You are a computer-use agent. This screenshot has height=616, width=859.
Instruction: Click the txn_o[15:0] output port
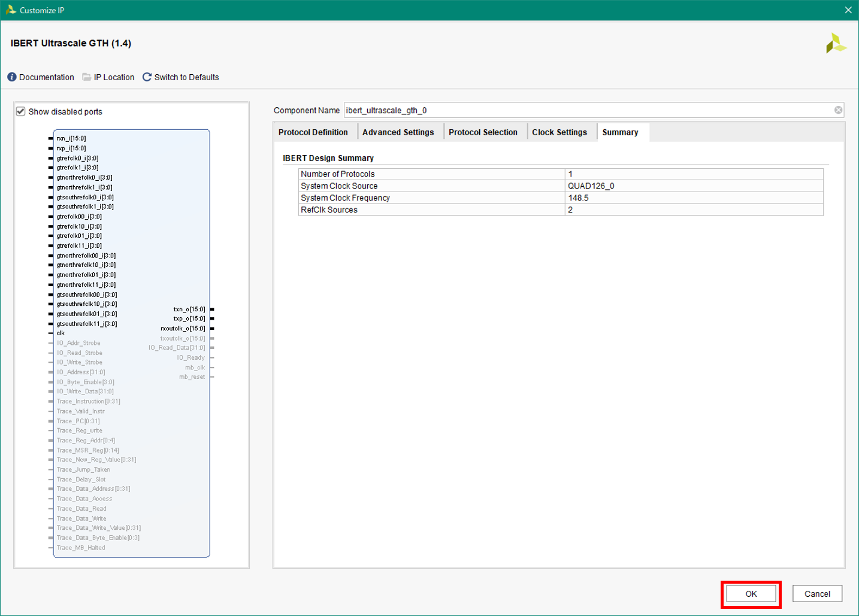point(189,309)
